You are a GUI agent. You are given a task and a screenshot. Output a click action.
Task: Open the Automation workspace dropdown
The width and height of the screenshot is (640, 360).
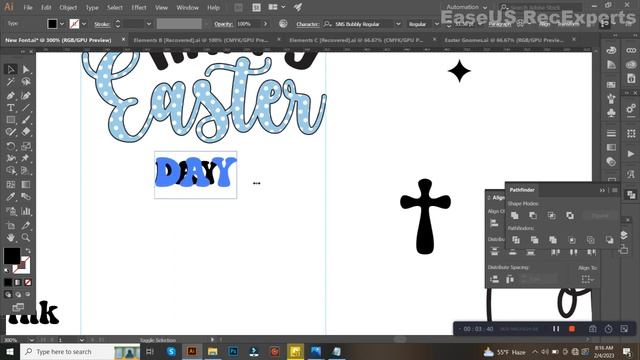pos(467,7)
